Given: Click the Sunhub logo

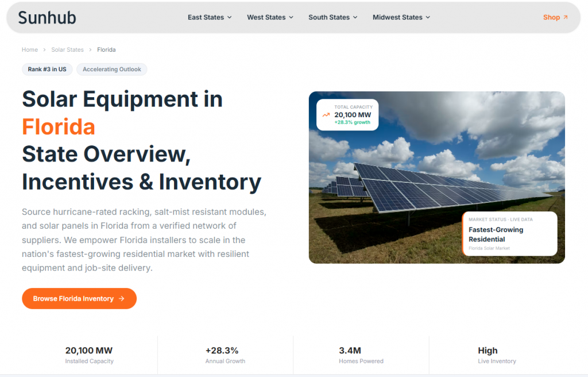Looking at the screenshot, I should pos(47,18).
